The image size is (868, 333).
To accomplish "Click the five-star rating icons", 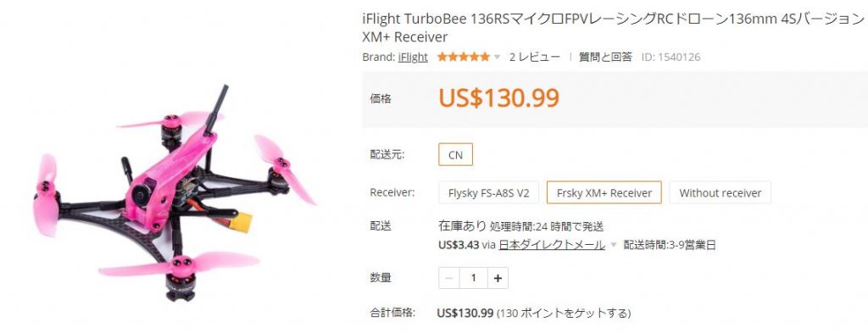I will coord(464,57).
